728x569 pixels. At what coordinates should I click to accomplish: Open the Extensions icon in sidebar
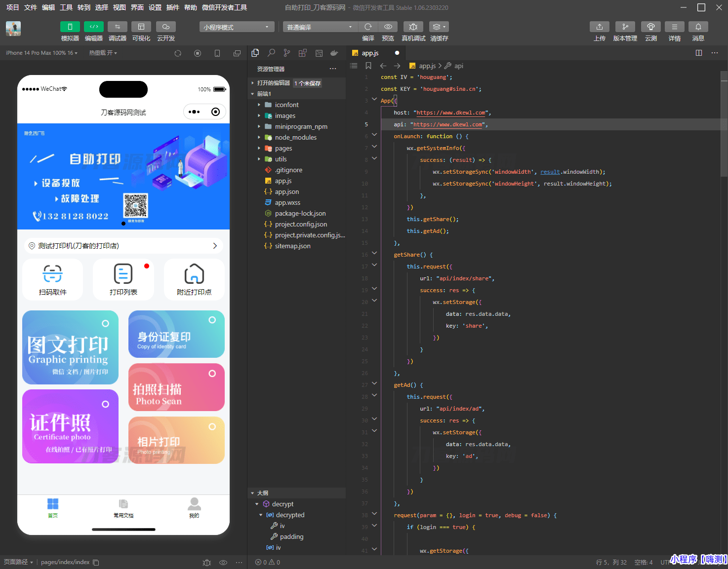pos(303,53)
